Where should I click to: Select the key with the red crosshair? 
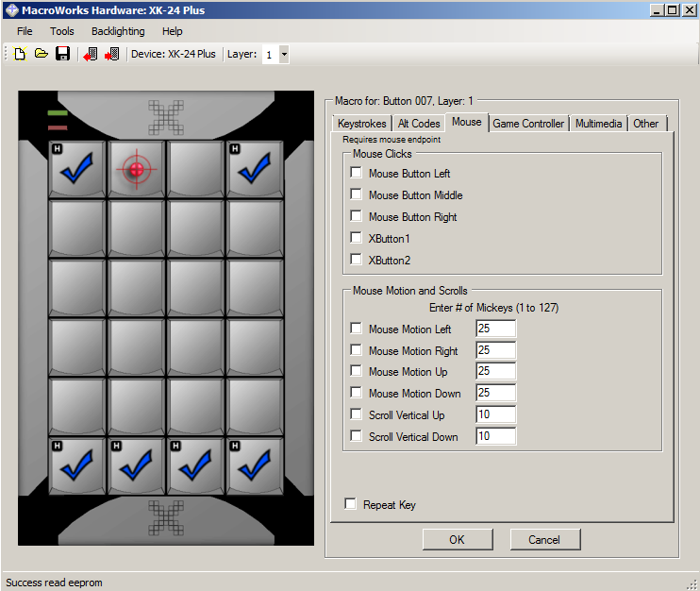(137, 170)
